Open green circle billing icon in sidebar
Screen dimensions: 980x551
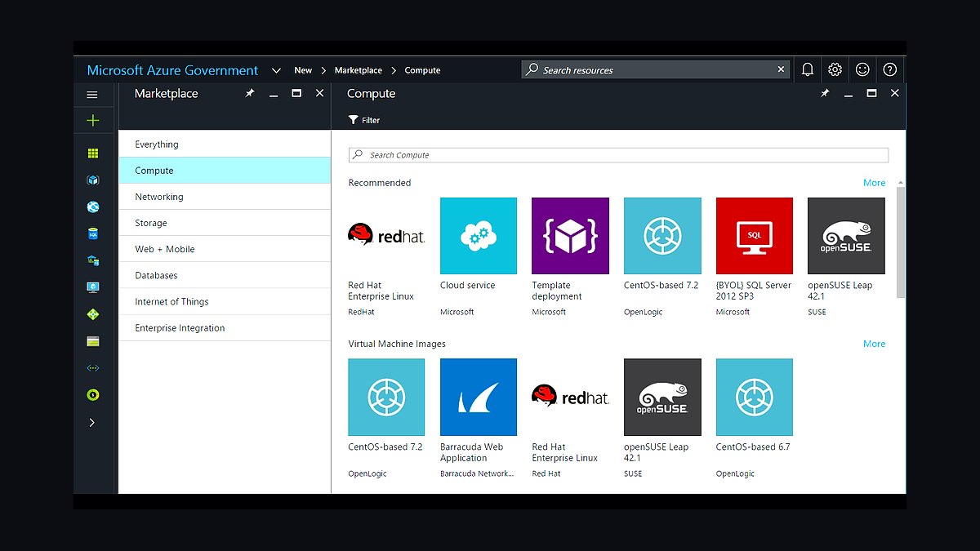[93, 395]
